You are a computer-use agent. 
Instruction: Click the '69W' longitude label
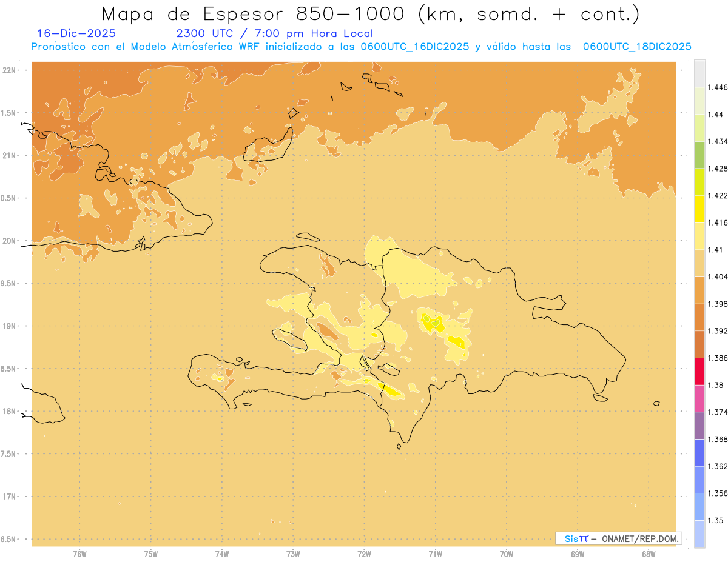(x=578, y=554)
